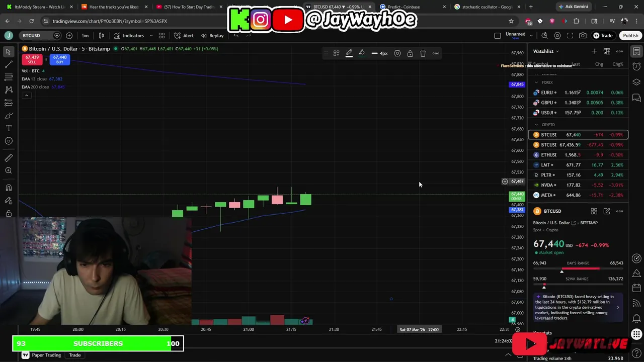Collapse the FOREX watchlist section

coord(536,82)
